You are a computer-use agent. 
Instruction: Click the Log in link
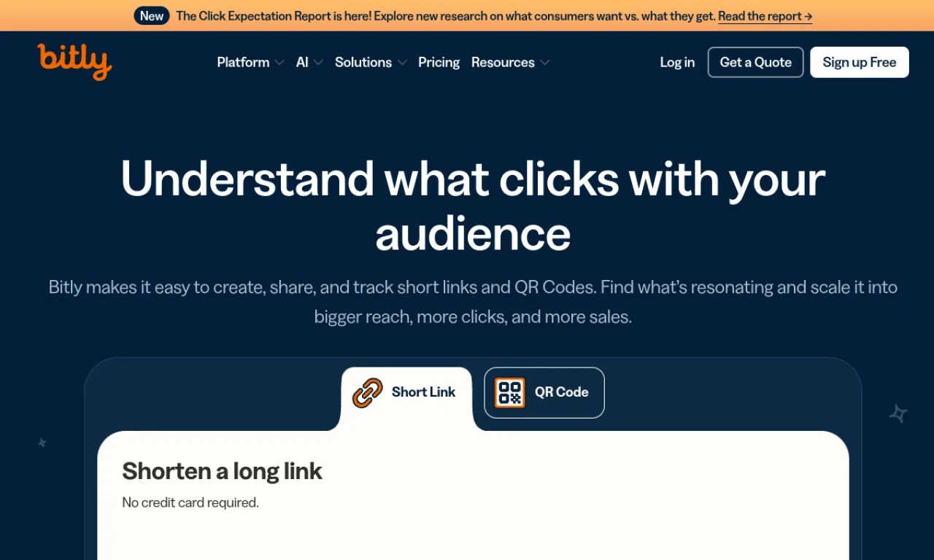[x=677, y=62]
